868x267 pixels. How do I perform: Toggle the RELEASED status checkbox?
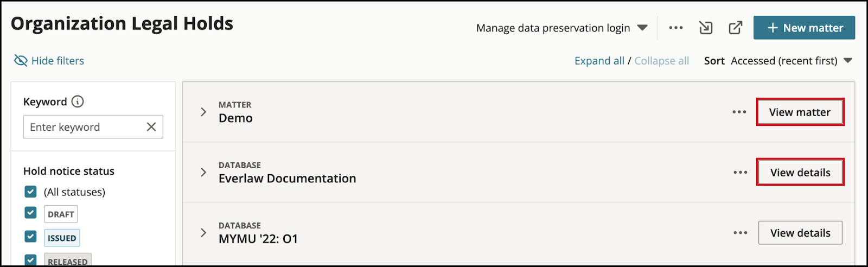30,260
